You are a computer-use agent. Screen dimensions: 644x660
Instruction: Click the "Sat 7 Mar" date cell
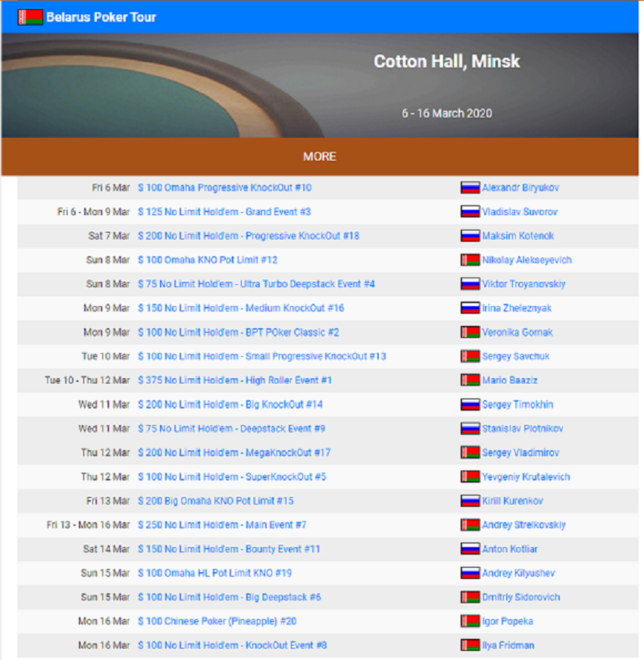point(109,236)
